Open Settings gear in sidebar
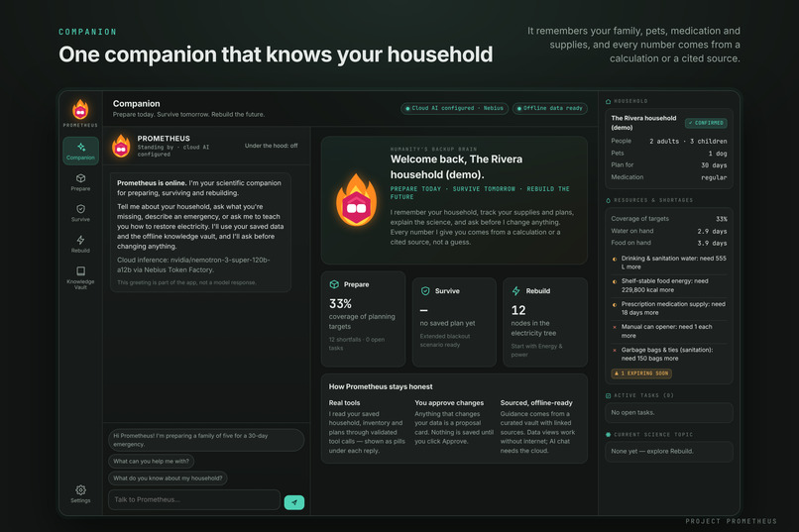Viewport: 799px width, 532px height. (80, 489)
